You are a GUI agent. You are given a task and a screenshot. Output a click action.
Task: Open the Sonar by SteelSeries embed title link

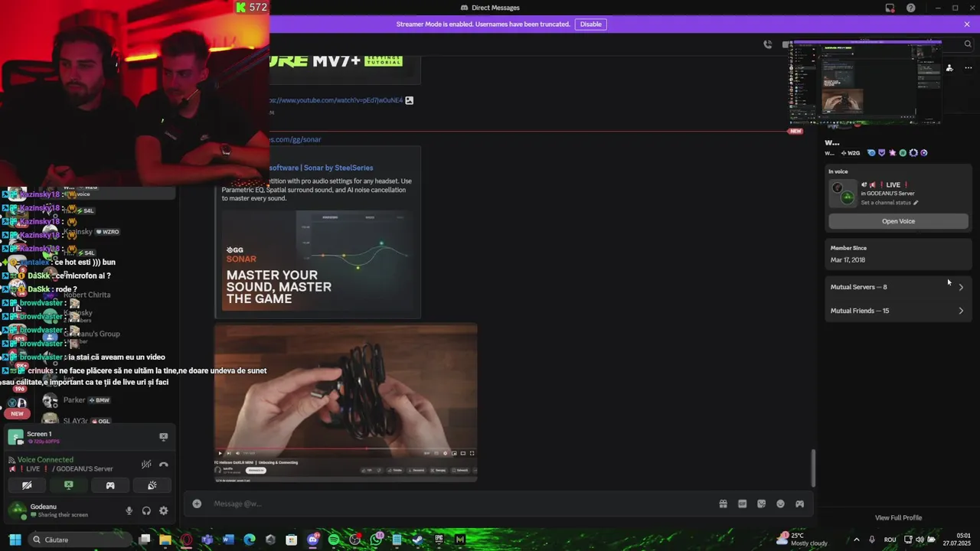point(321,168)
